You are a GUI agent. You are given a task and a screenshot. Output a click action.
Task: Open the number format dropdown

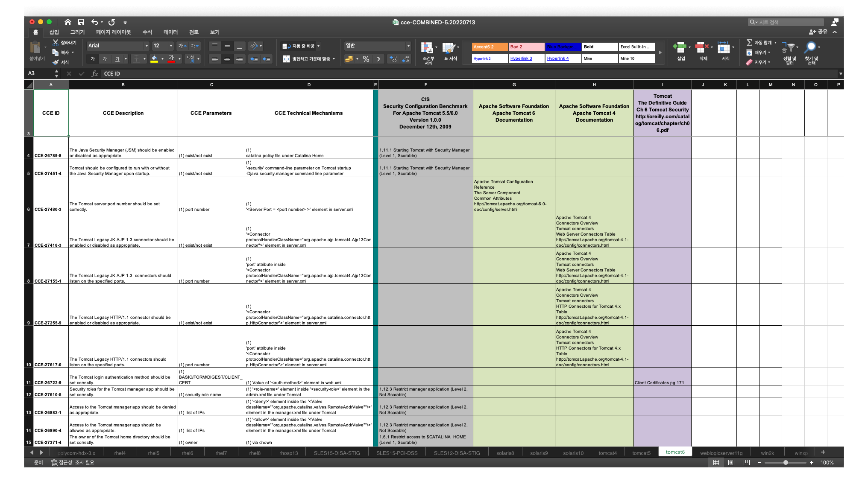click(x=408, y=46)
